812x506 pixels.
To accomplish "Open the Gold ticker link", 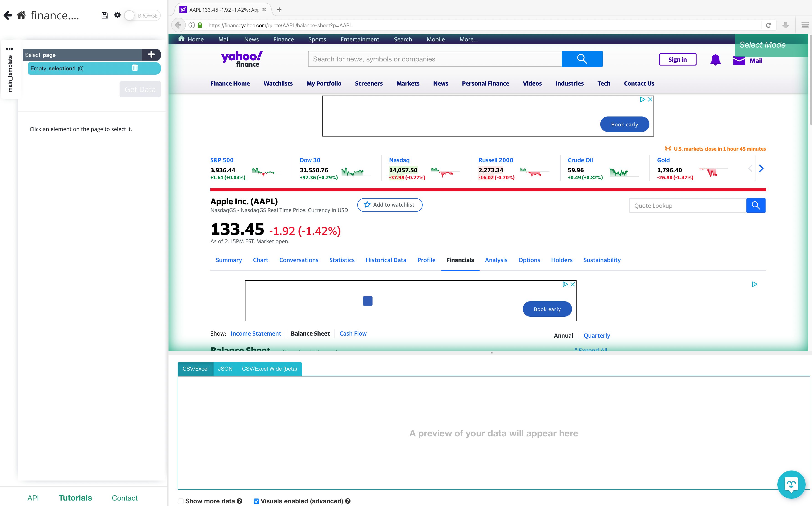I will click(x=663, y=160).
